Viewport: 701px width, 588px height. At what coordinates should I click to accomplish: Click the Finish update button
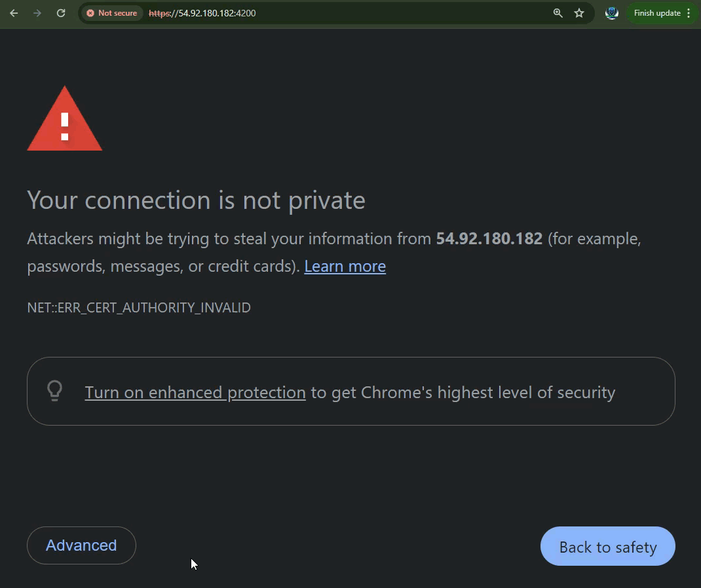click(656, 13)
